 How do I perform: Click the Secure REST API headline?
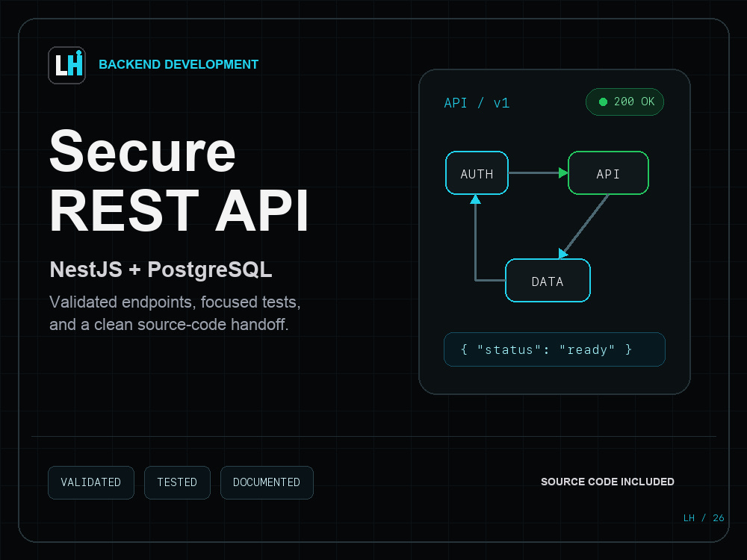179,181
